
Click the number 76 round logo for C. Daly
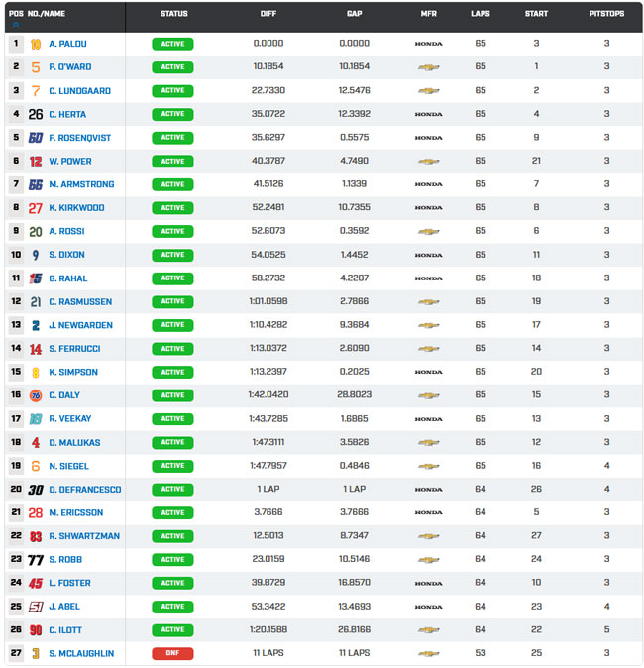pos(36,395)
